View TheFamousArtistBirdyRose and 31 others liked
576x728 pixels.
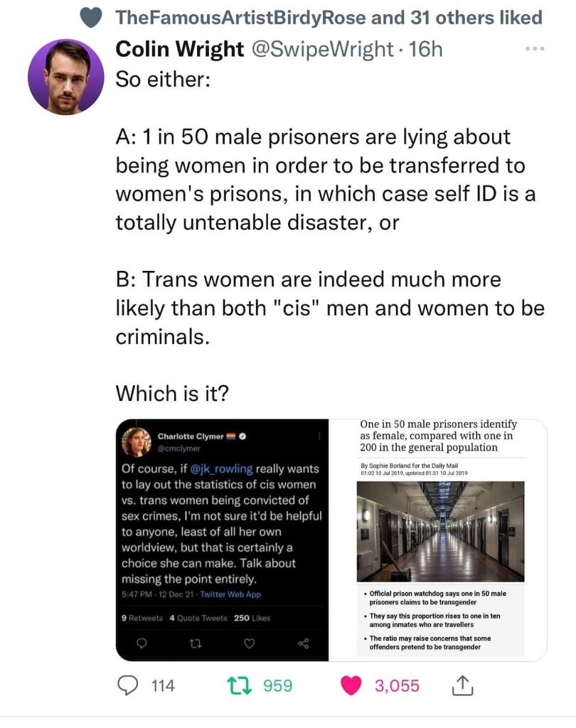click(x=329, y=17)
